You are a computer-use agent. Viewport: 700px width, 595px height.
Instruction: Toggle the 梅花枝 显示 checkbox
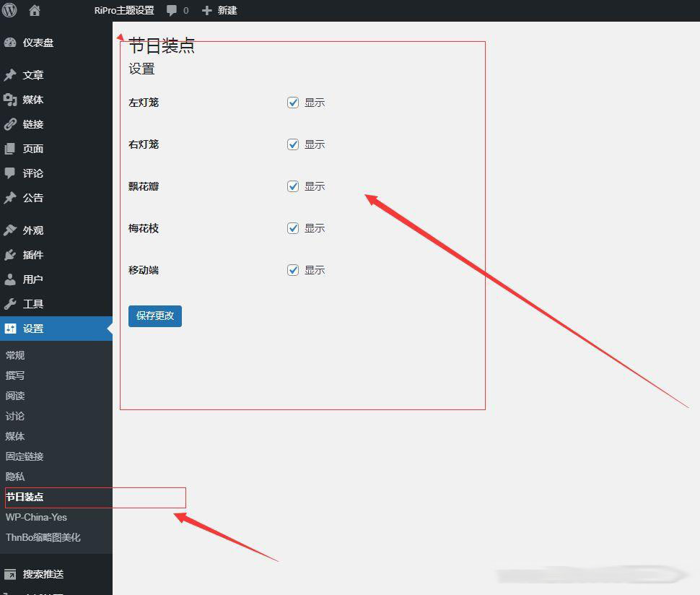[293, 228]
